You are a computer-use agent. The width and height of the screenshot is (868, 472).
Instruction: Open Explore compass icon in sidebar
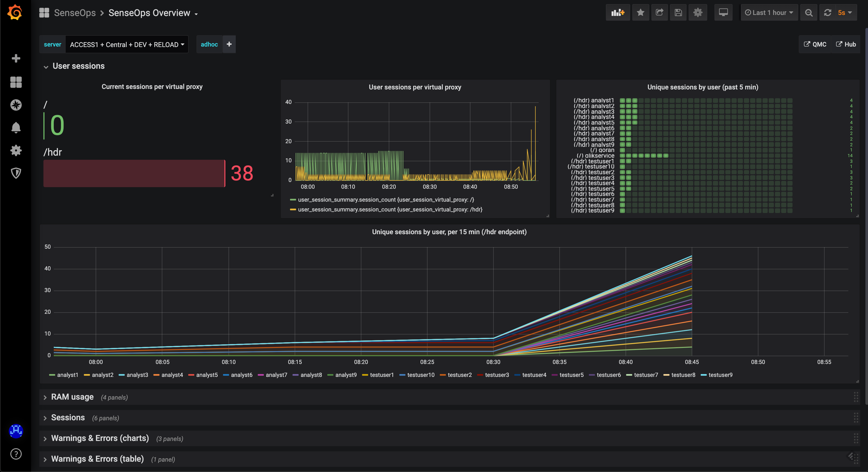pyautogui.click(x=16, y=105)
